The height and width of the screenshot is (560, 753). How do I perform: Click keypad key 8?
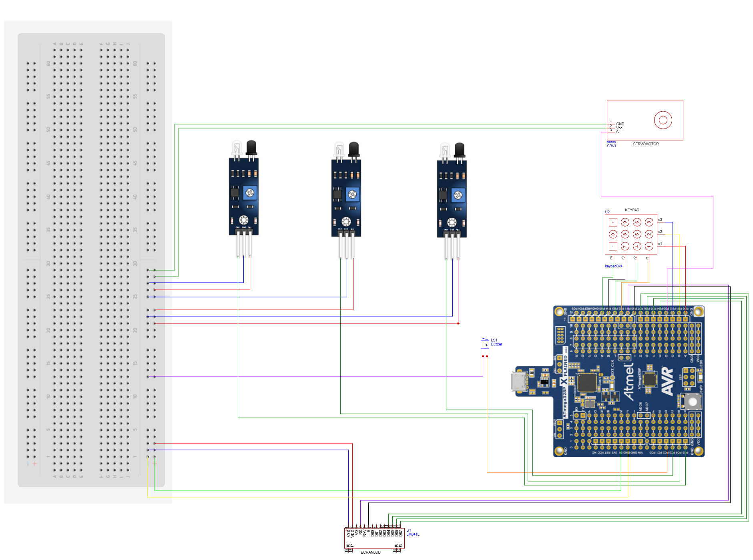[625, 234]
